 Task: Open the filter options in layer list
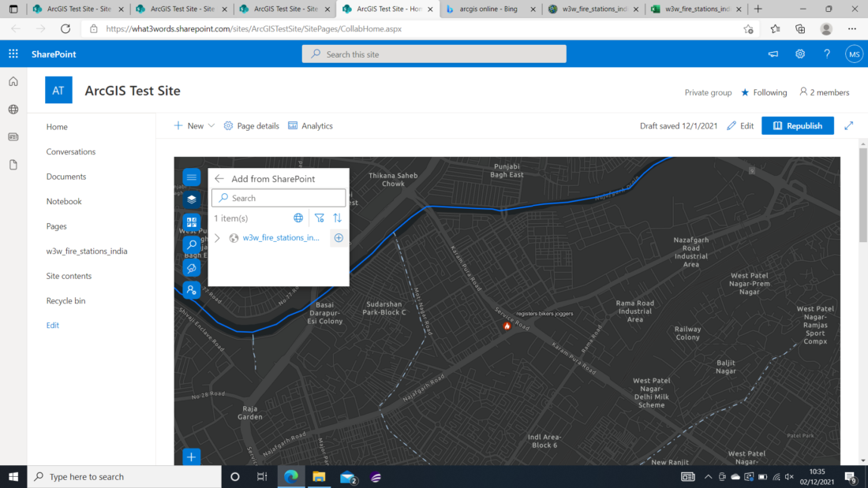320,218
